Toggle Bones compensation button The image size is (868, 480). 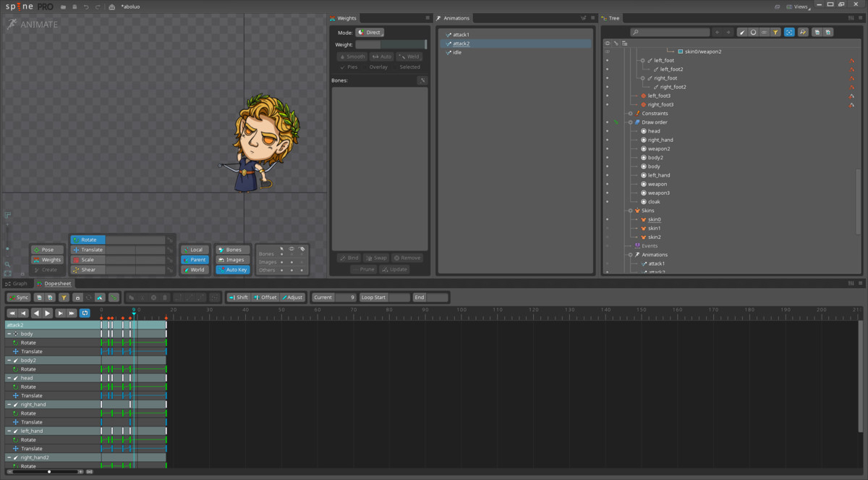(233, 250)
